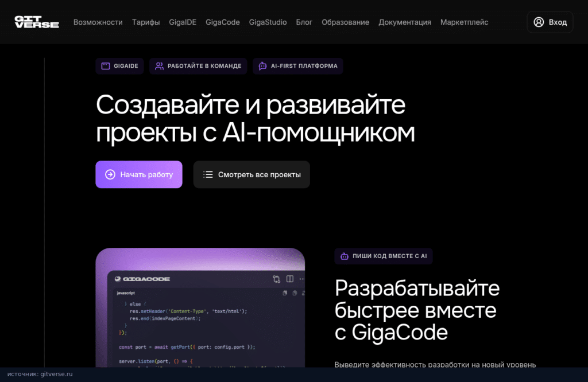The height and width of the screenshot is (382, 588).
Task: Click the middle code action icon in the javascript block
Action: (295, 293)
